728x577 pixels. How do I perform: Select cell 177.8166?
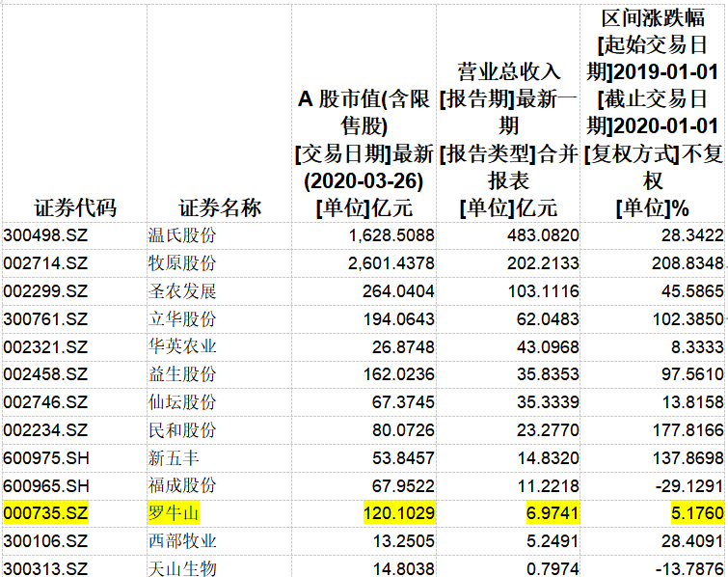pos(653,430)
